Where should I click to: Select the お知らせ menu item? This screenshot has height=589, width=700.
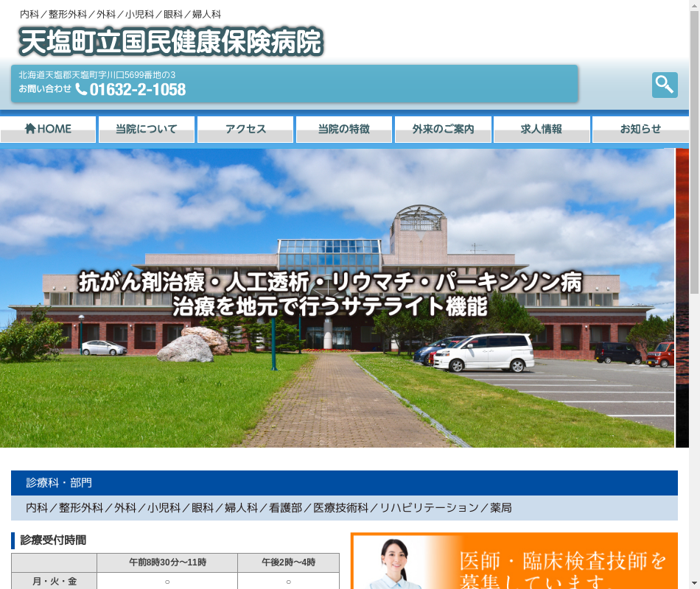click(640, 129)
